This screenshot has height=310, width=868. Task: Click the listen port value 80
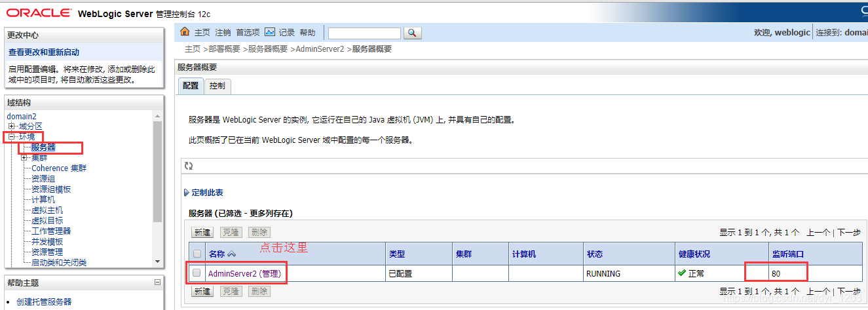tap(776, 273)
